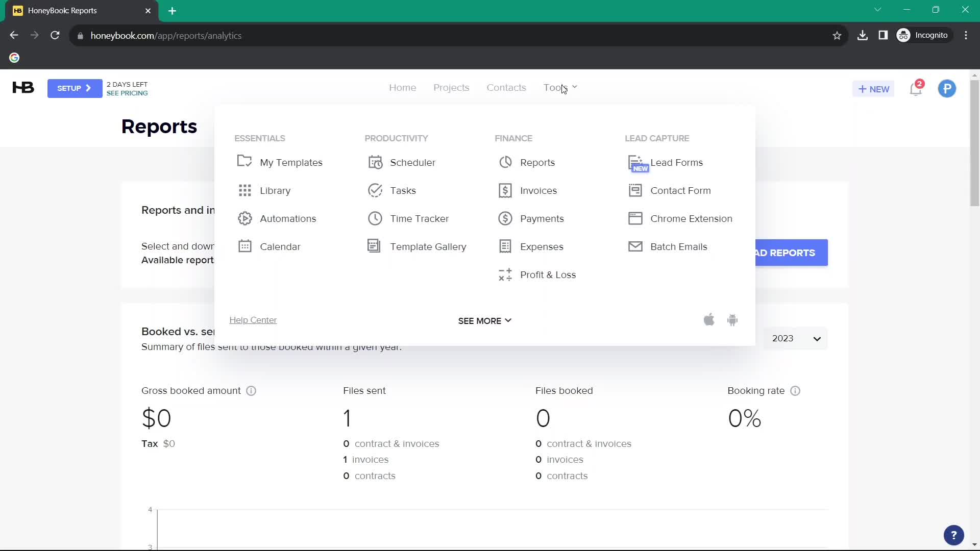This screenshot has height=551, width=980.
Task: Open the Profit & Loss link
Action: coord(548,274)
